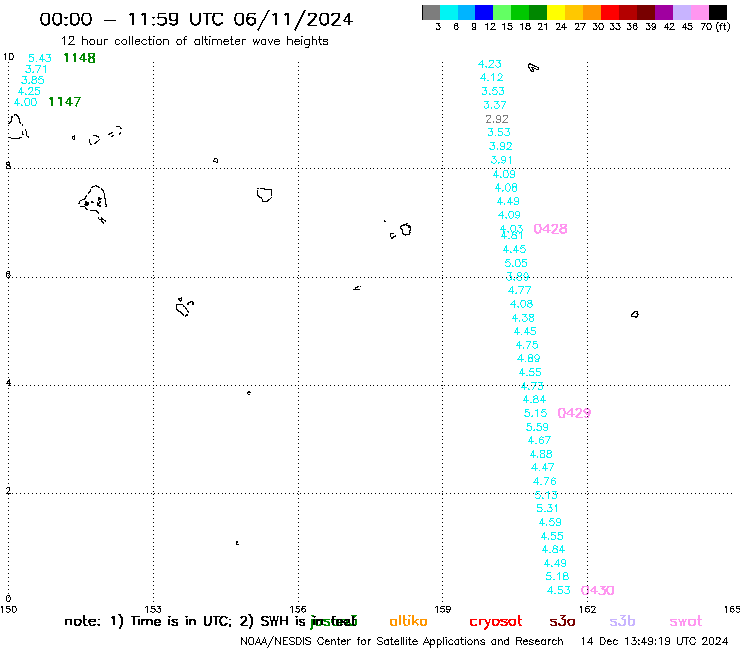Click the '14 Dec 13:49:19 UTC 2024' timestamp
This screenshot has width=740, height=650.
click(655, 641)
